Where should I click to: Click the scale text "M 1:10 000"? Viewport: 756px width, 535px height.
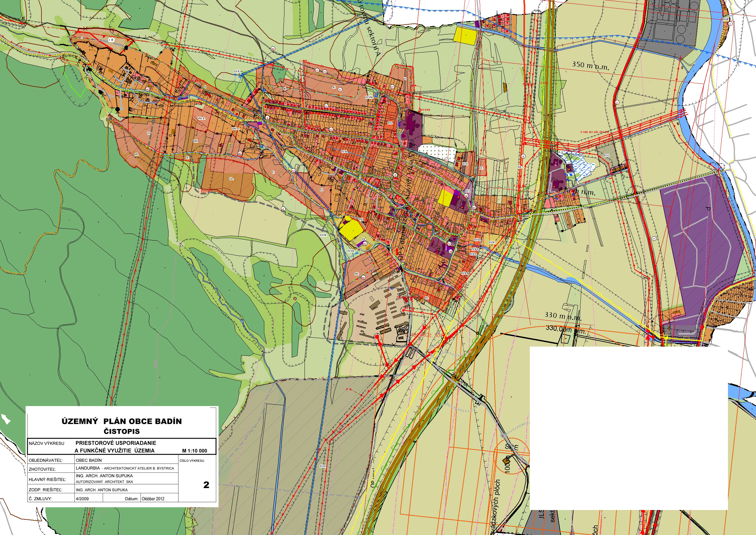pyautogui.click(x=194, y=451)
